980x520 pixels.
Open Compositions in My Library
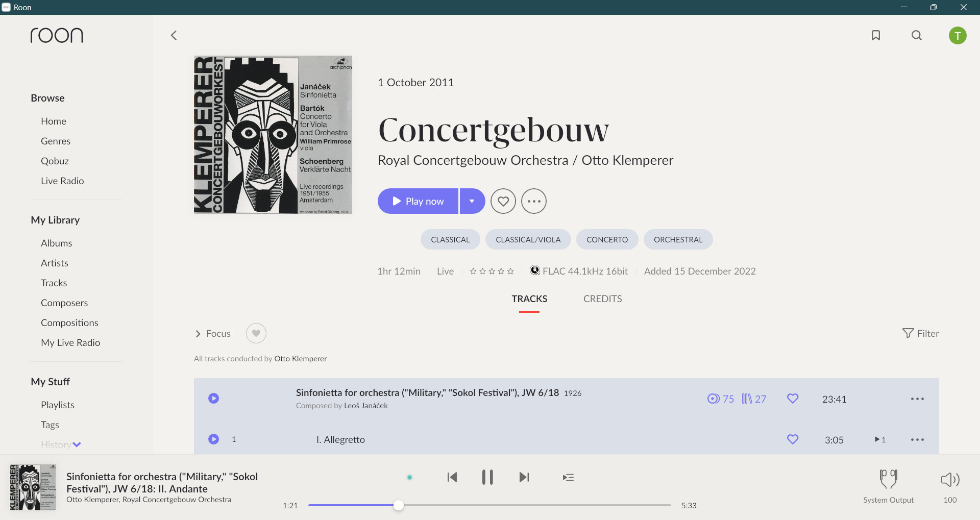[69, 323]
